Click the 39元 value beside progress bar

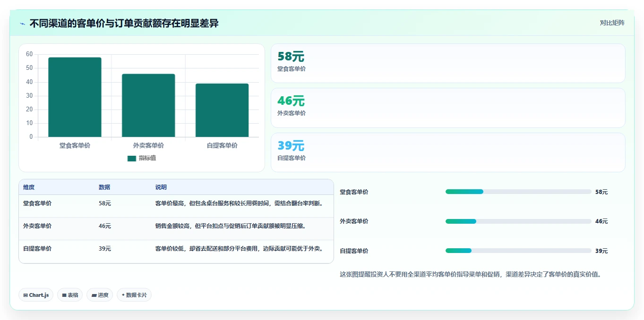tap(601, 251)
